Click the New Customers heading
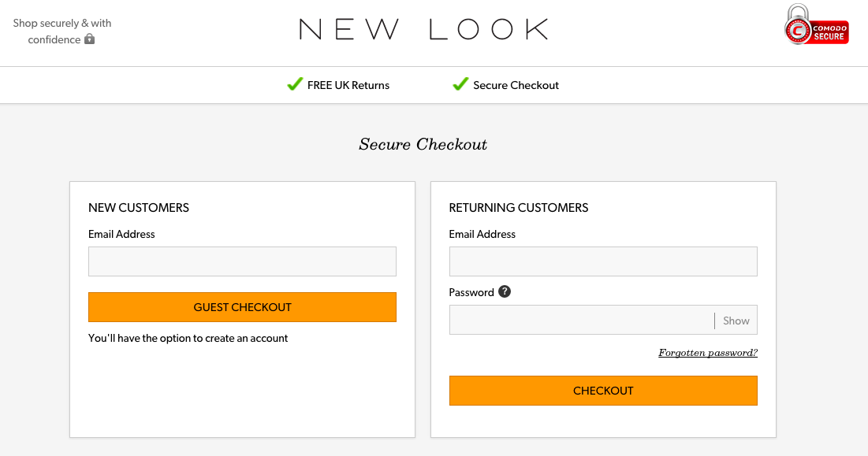This screenshot has height=456, width=868. click(x=139, y=208)
